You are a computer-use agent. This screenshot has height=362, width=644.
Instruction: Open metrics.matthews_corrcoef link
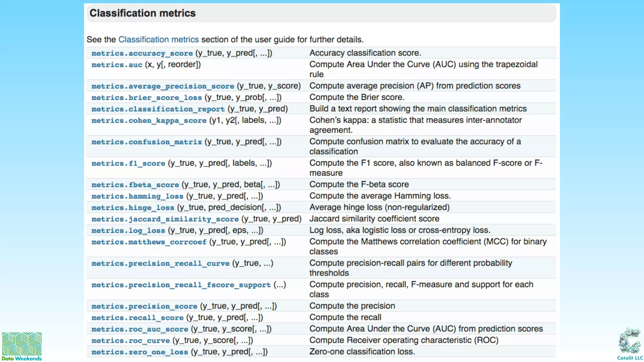coord(149,242)
